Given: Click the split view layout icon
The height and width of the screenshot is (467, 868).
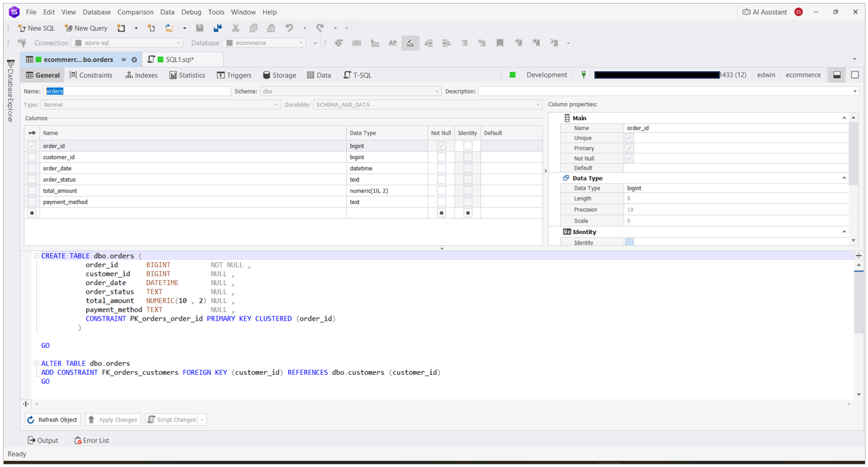Looking at the screenshot, I should [837, 75].
